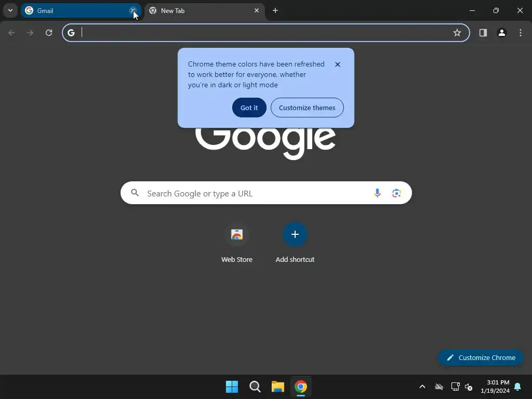This screenshot has height=399, width=532.
Task: Search by image with Google Lens icon
Action: click(396, 193)
